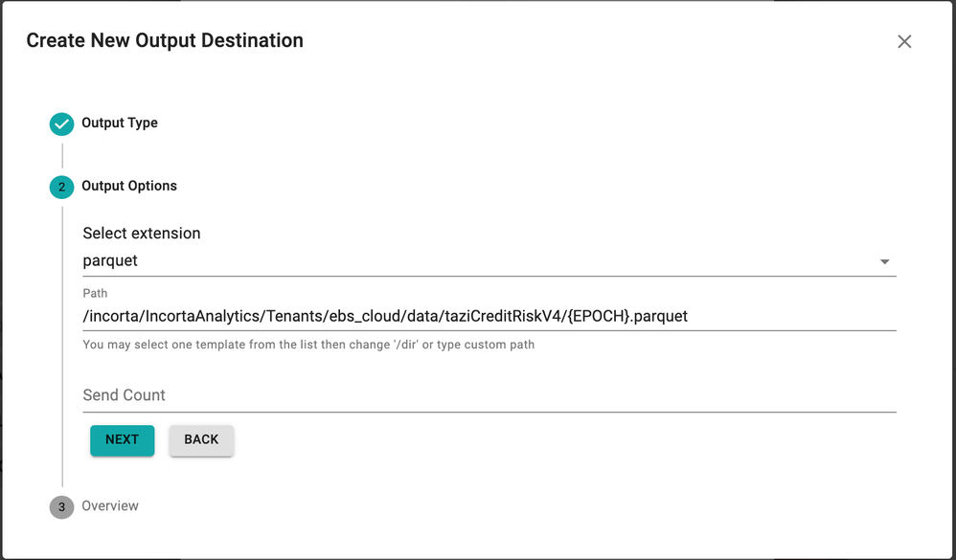Select the parquet value in extension field
Image resolution: width=956 pixels, height=560 pixels.
point(110,260)
